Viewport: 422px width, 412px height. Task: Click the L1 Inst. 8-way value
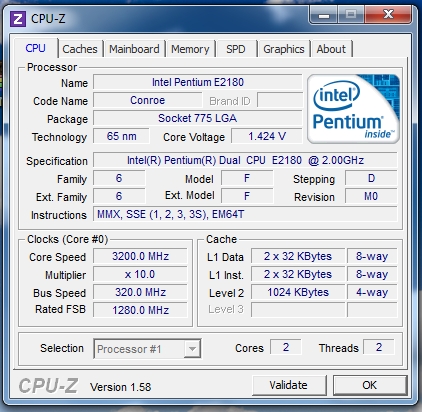[x=372, y=274]
